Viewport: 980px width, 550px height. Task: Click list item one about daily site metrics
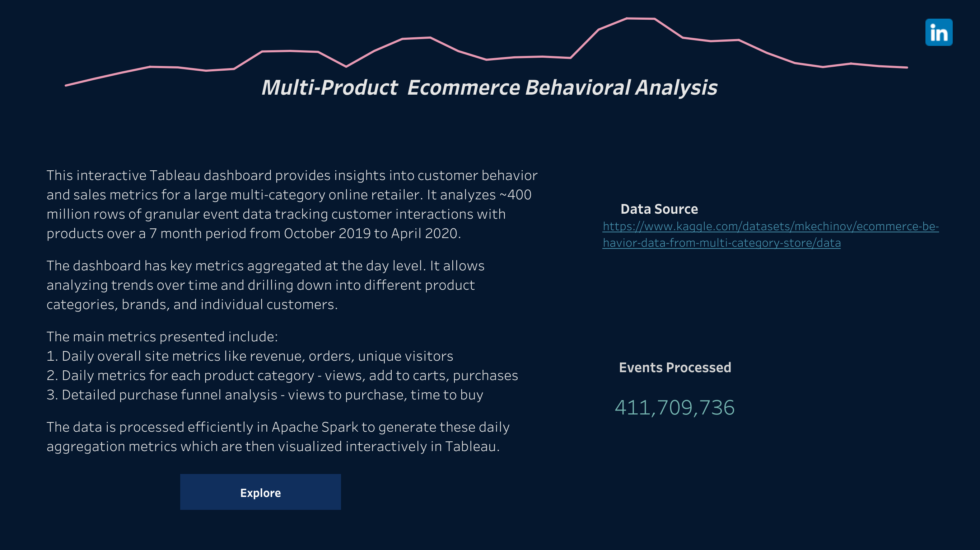[x=250, y=356]
